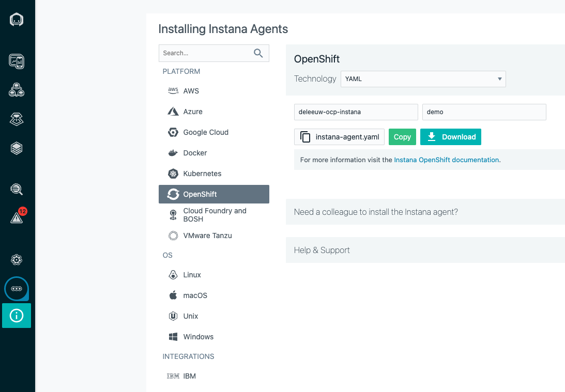This screenshot has width=565, height=392.
Task: Expand the Help & Support section
Action: coord(425,250)
